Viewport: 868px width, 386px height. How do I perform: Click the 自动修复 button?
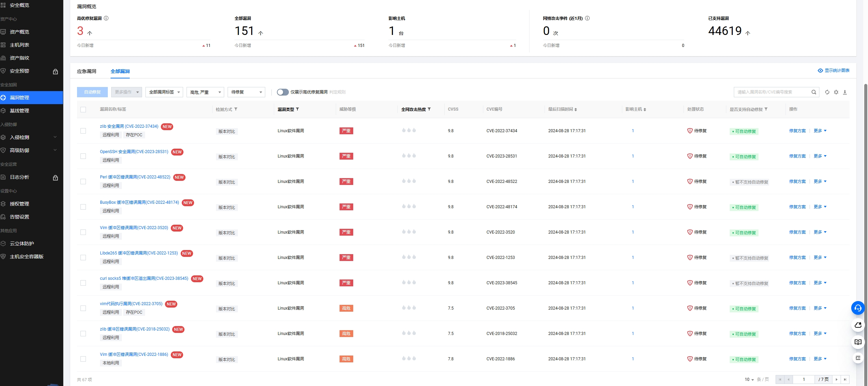click(x=92, y=92)
